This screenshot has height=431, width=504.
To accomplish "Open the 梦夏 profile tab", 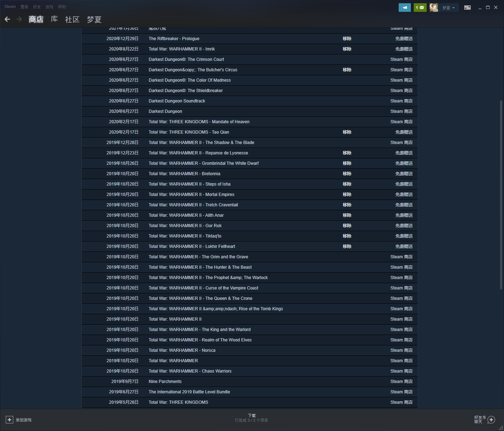I will click(x=94, y=19).
